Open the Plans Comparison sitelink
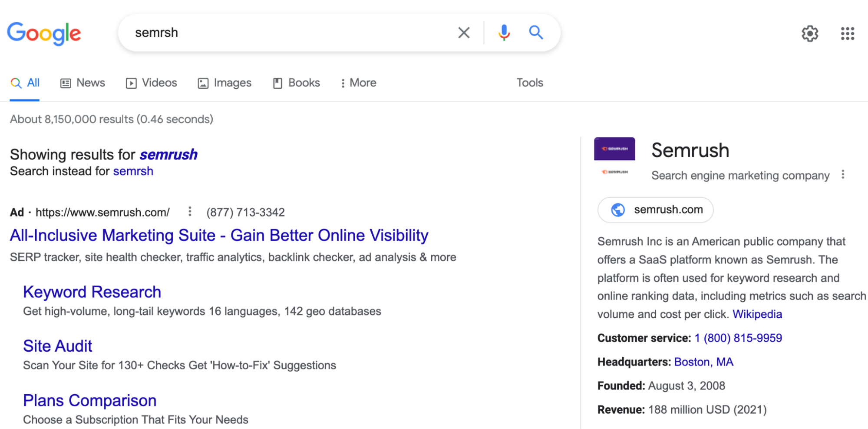868x429 pixels. pyautogui.click(x=90, y=400)
